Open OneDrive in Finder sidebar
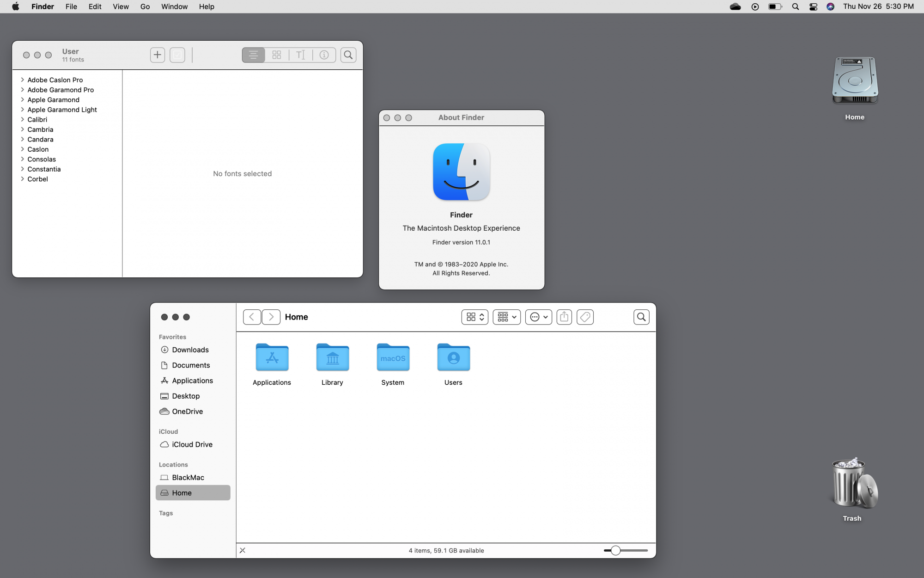This screenshot has width=924, height=578. tap(193, 412)
